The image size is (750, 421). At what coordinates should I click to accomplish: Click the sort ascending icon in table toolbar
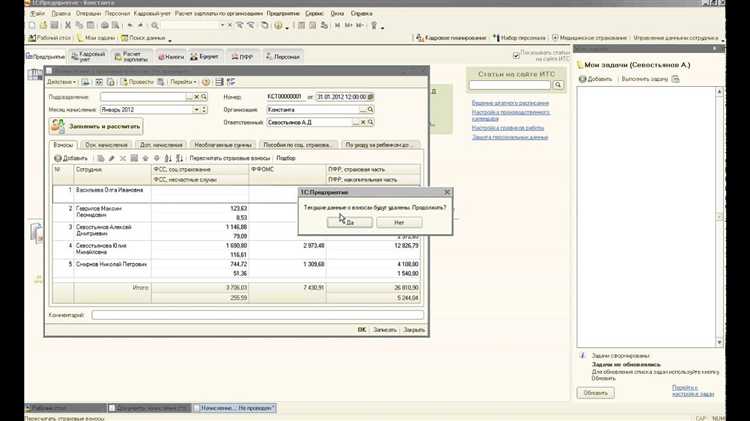(x=168, y=158)
